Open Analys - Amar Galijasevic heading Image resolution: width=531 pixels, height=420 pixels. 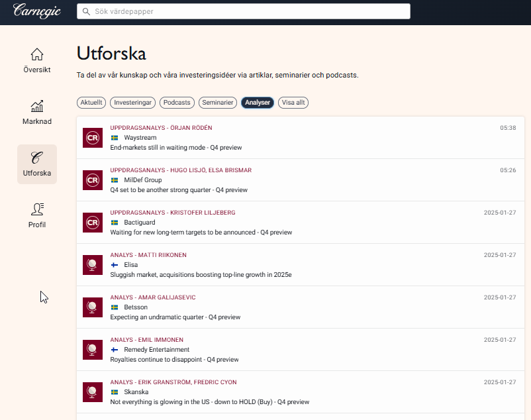click(153, 297)
